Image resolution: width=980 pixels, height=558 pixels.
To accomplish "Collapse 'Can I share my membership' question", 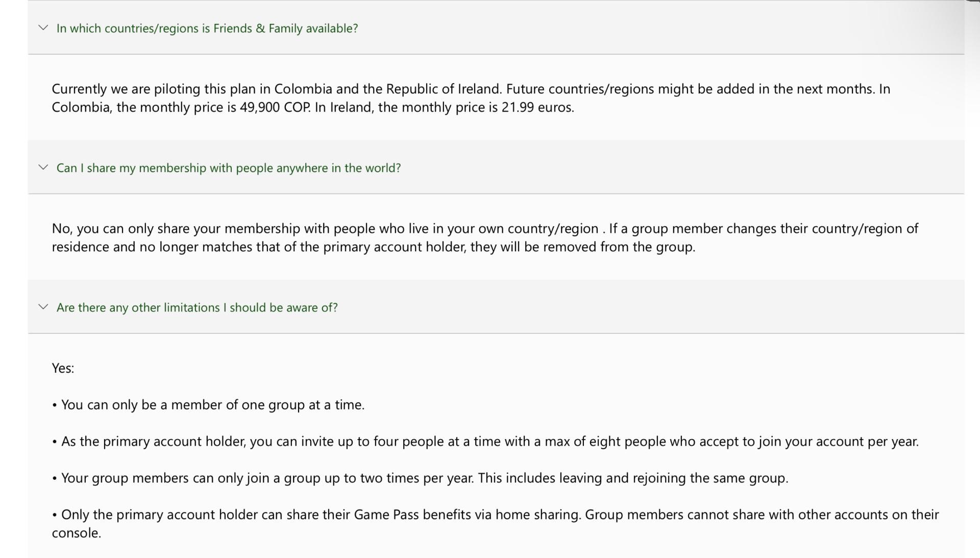I will (x=229, y=168).
